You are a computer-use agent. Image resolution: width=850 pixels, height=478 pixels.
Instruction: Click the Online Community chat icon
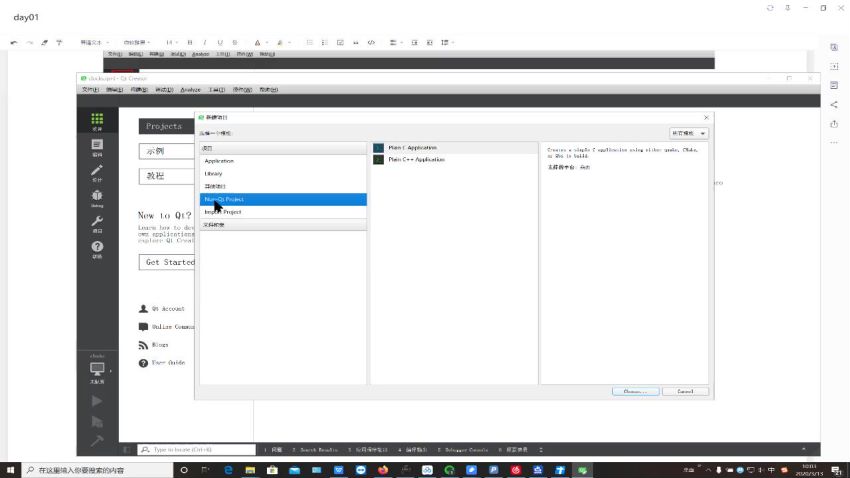[x=143, y=327]
